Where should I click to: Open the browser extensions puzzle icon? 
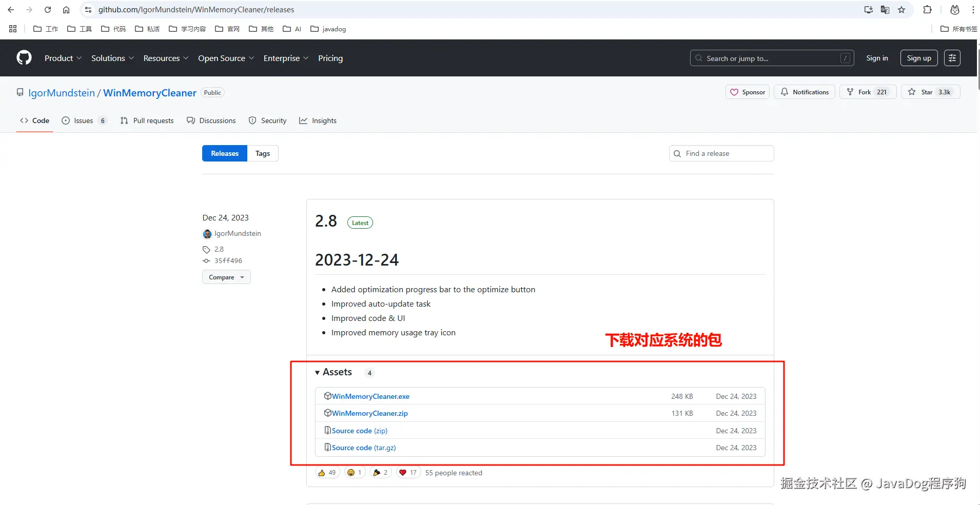[927, 10]
